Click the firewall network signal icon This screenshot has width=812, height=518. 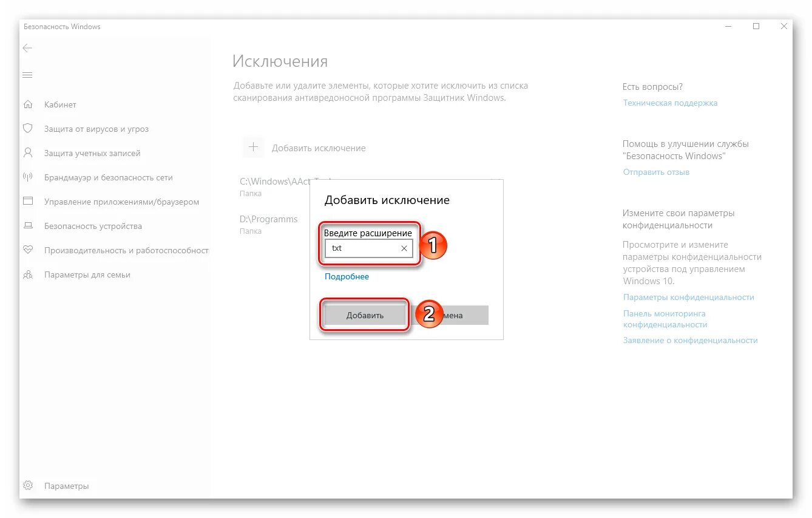coord(27,177)
